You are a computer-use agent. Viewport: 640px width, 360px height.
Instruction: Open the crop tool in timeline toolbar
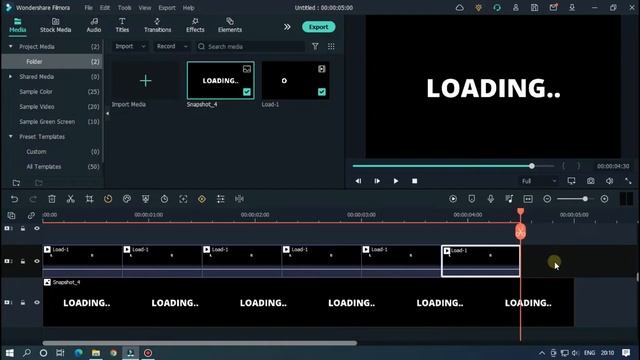(89, 199)
